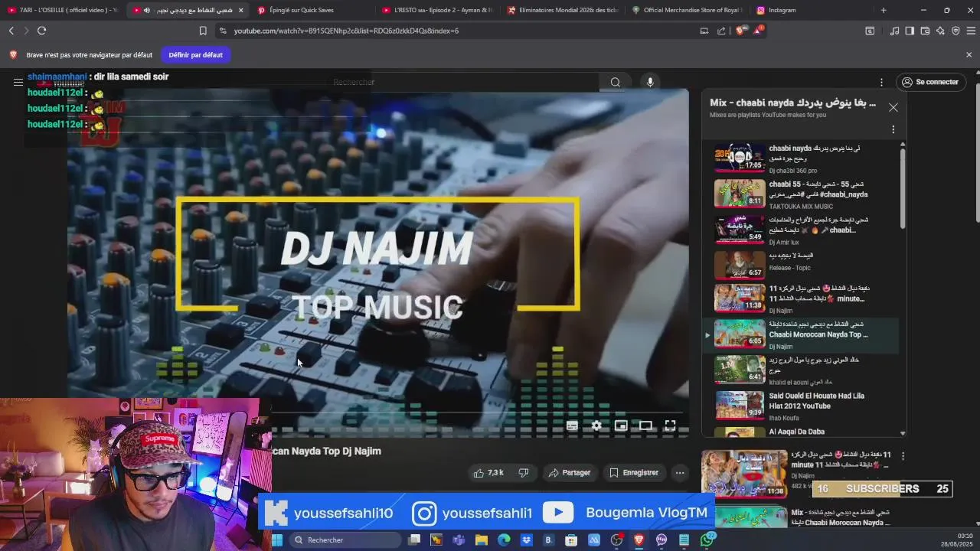The image size is (980, 551).
Task: Close the active YouTube tab
Action: point(240,10)
